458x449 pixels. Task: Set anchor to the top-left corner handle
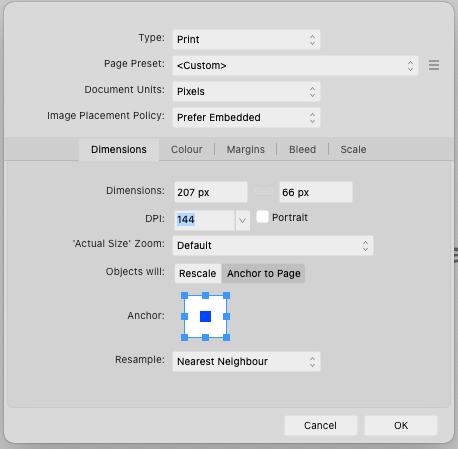click(x=184, y=295)
